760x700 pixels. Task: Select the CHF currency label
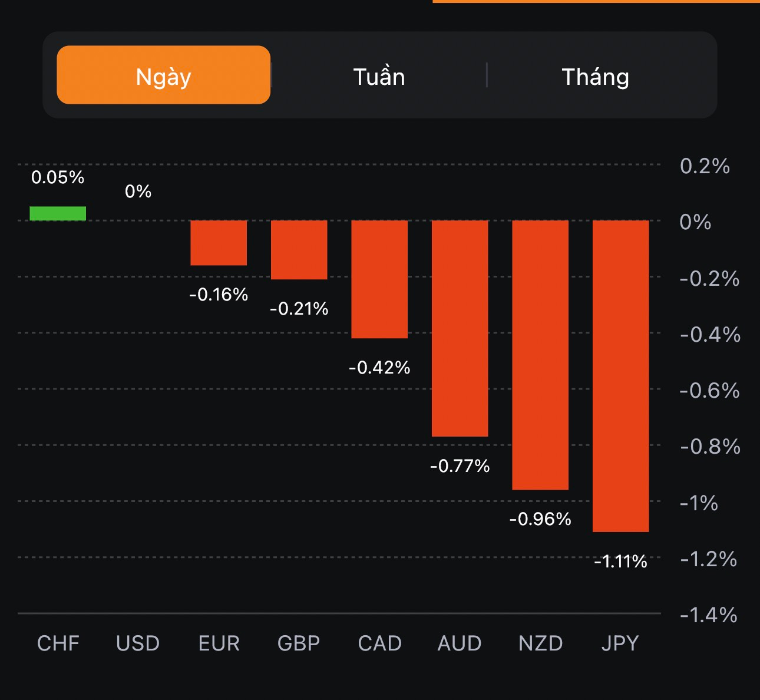click(58, 643)
